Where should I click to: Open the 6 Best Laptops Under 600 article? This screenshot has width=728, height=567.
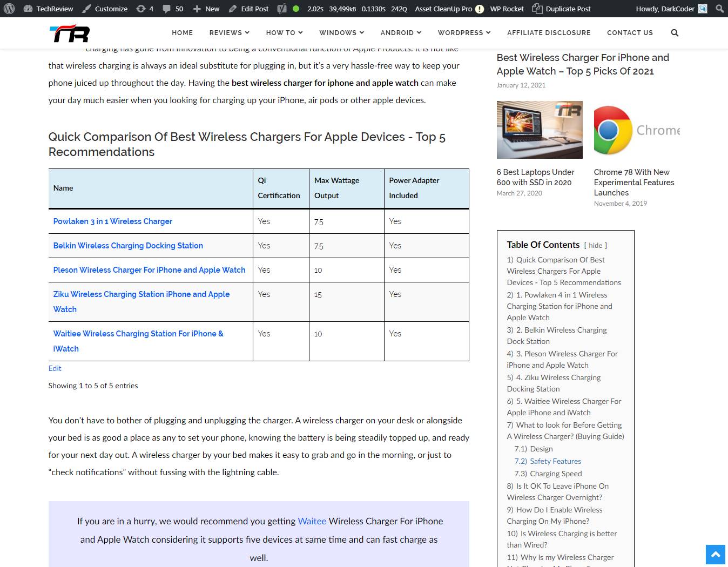click(x=535, y=177)
